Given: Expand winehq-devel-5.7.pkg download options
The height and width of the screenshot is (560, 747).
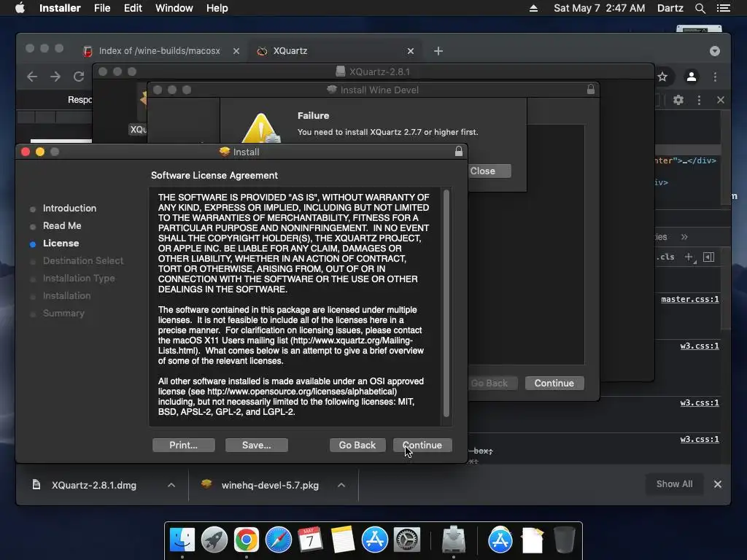Looking at the screenshot, I should coord(341,485).
